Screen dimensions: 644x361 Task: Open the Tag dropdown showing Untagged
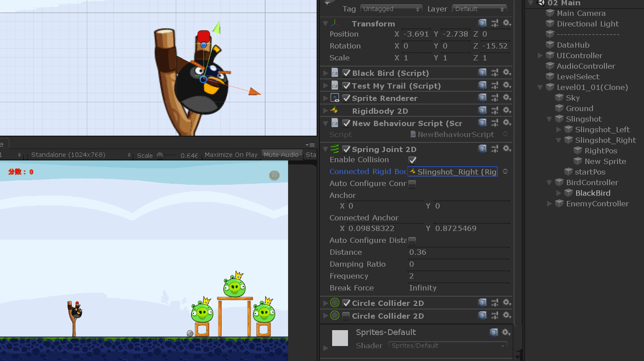pyautogui.click(x=391, y=9)
